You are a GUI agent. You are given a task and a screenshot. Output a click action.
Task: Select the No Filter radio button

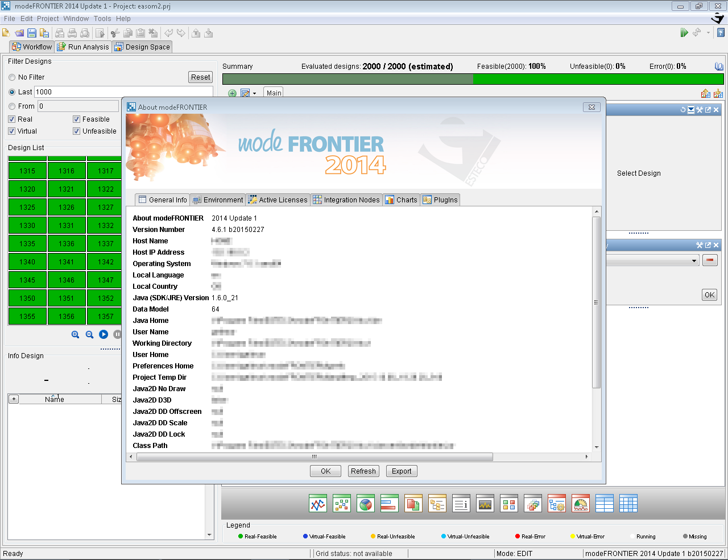(x=12, y=77)
